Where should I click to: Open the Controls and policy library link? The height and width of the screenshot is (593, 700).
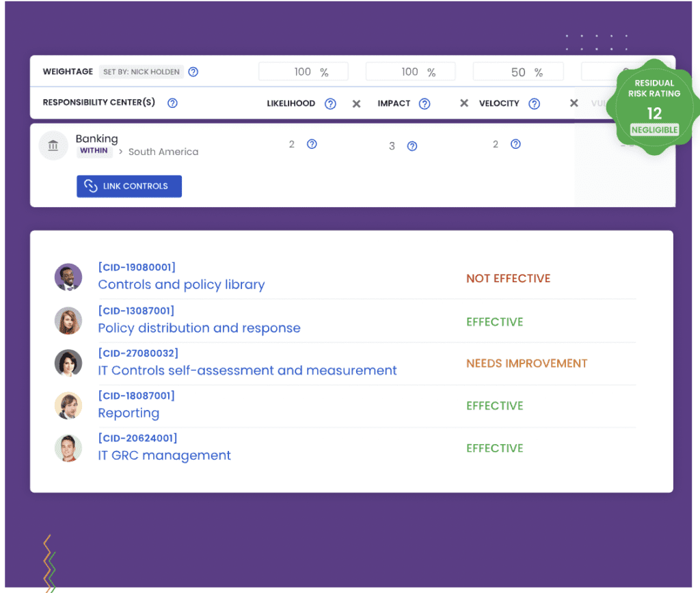coord(181,284)
